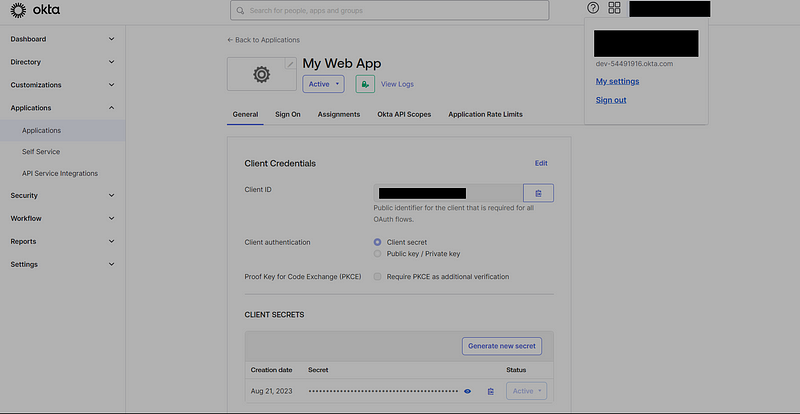
Task: Click the green lock push status icon
Action: 365,84
